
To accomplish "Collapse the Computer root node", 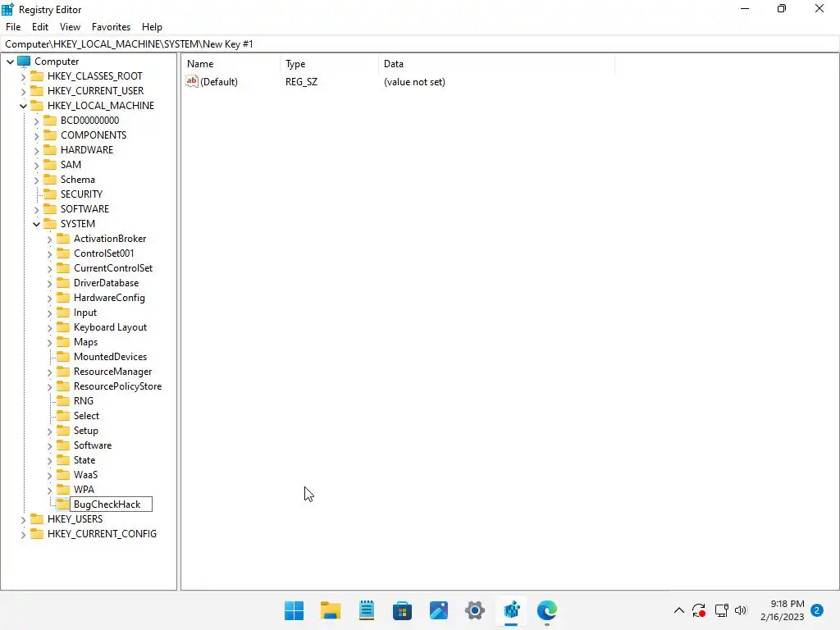I will pyautogui.click(x=10, y=62).
